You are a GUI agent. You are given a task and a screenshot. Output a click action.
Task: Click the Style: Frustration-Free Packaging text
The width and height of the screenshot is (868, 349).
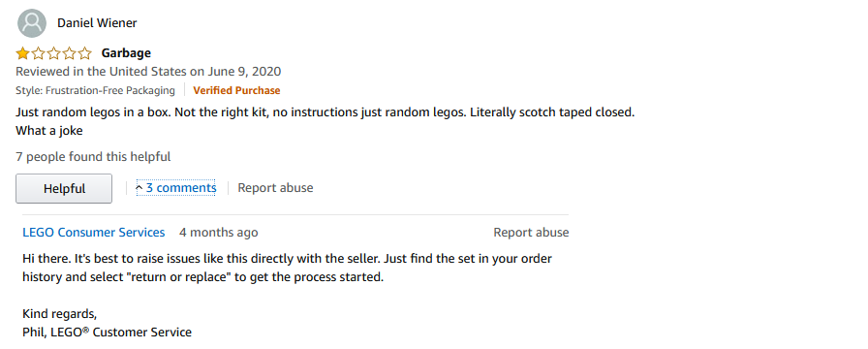click(95, 90)
